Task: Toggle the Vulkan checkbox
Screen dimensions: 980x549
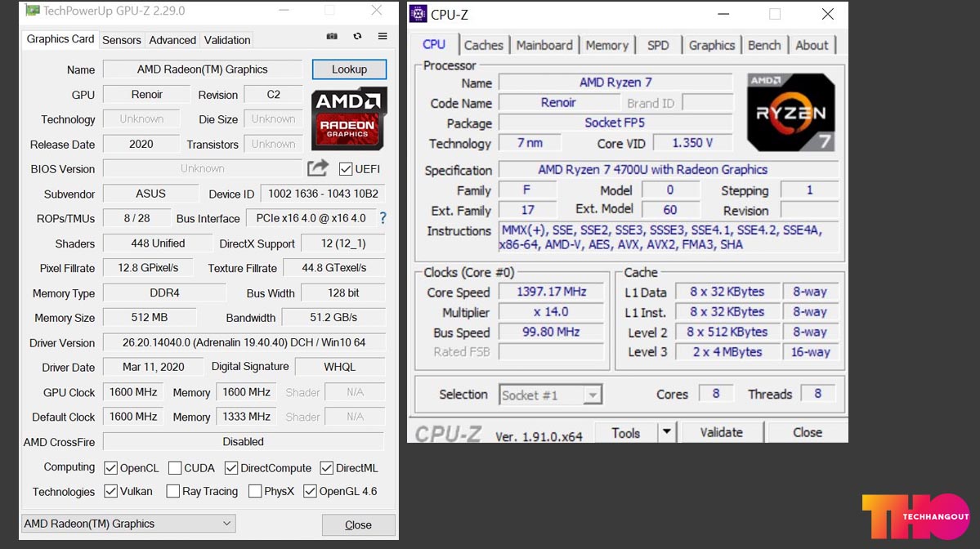Action: pyautogui.click(x=110, y=492)
